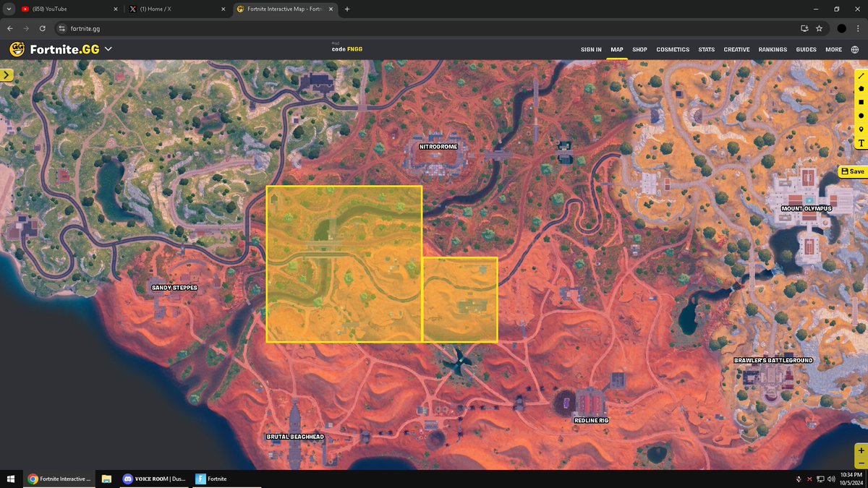This screenshot has width=868, height=488.
Task: Expand the left sidebar with yellow arrow
Action: 7,74
